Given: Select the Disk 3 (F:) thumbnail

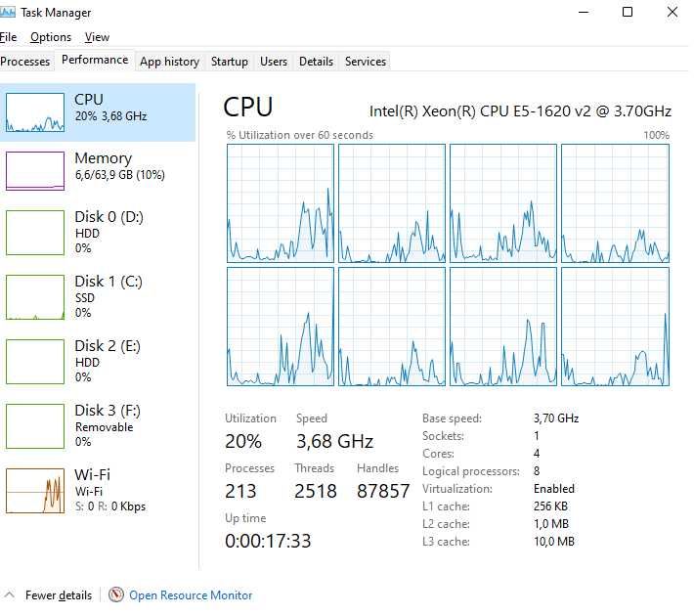Looking at the screenshot, I should tap(35, 426).
